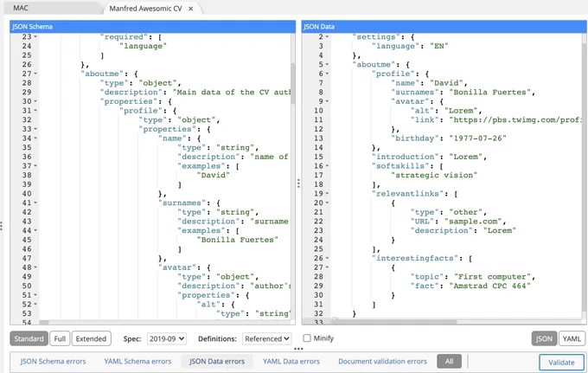Select the Standard view button
The height and width of the screenshot is (373, 588).
coord(29,338)
